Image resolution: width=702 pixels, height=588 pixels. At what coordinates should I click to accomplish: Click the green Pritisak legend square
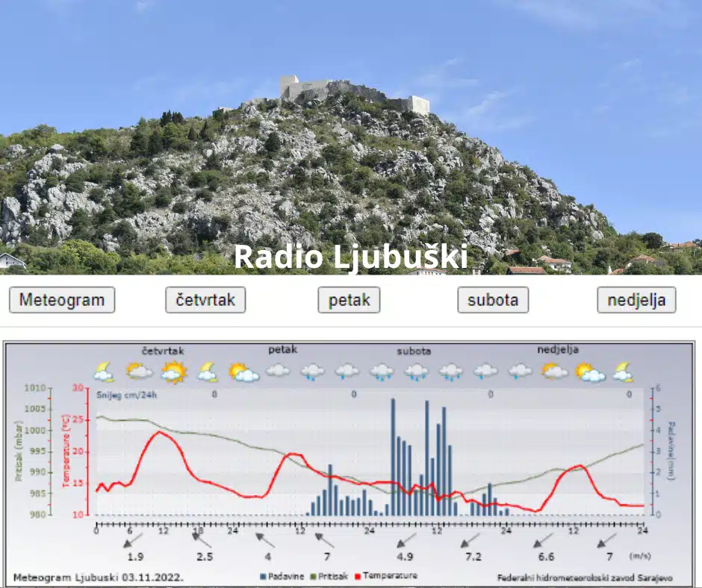coord(314,577)
